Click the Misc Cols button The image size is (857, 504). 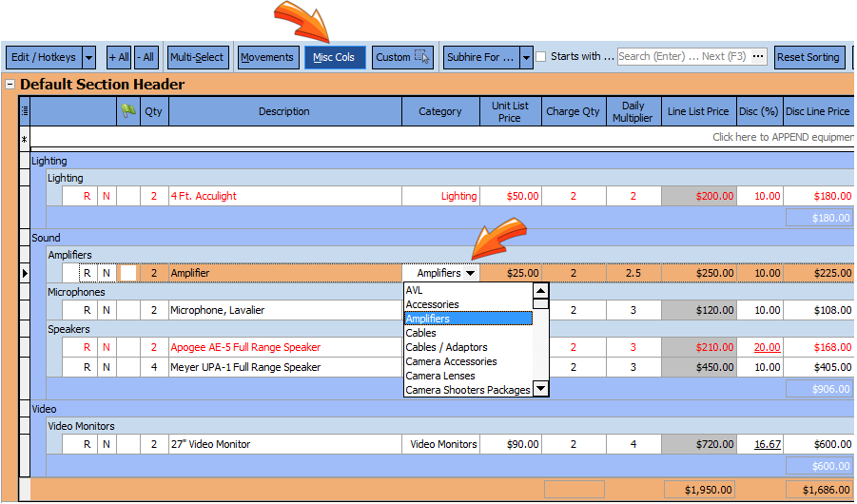point(334,57)
